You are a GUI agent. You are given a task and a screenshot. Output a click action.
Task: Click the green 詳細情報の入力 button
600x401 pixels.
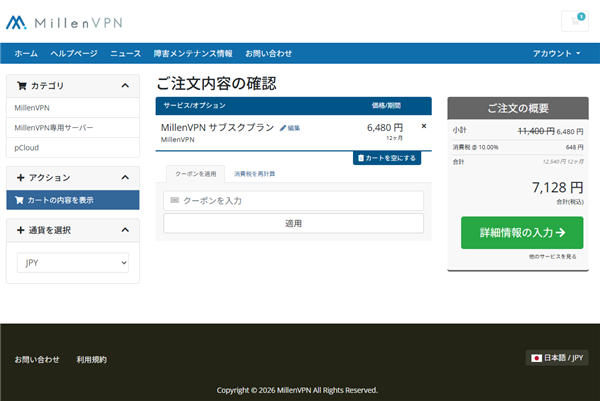(x=522, y=233)
